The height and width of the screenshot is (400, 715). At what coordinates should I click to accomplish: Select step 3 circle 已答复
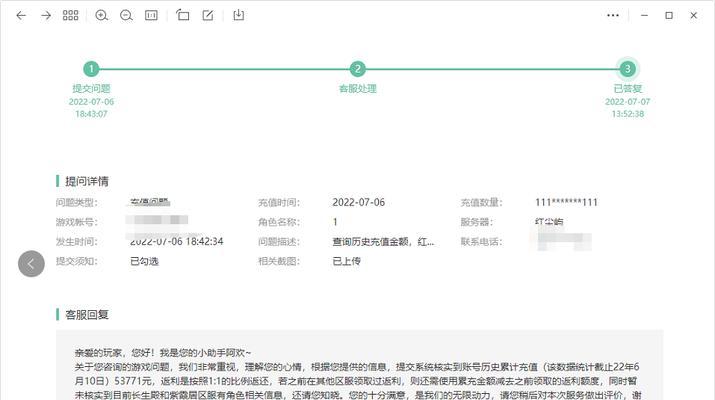point(627,69)
